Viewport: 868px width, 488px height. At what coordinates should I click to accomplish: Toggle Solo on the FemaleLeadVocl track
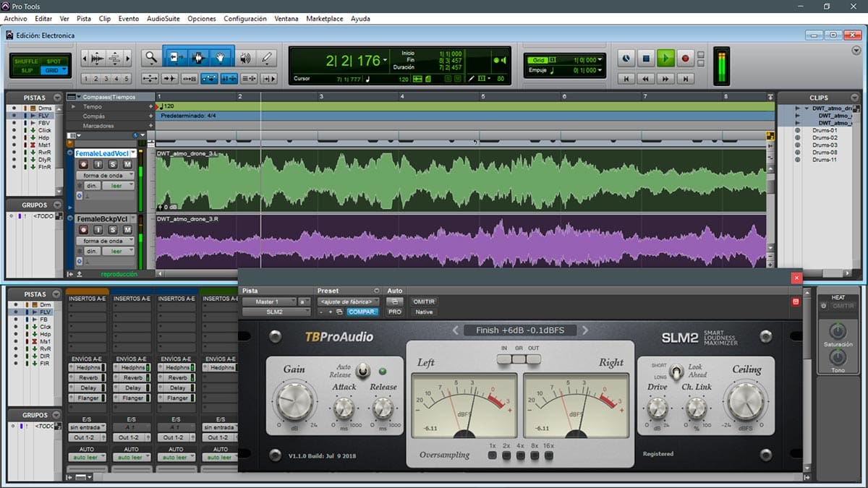pos(113,165)
